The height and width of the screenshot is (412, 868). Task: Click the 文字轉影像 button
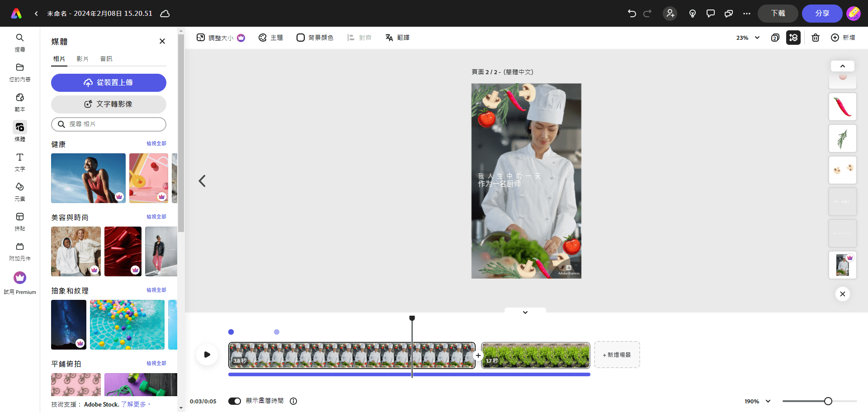click(x=108, y=104)
